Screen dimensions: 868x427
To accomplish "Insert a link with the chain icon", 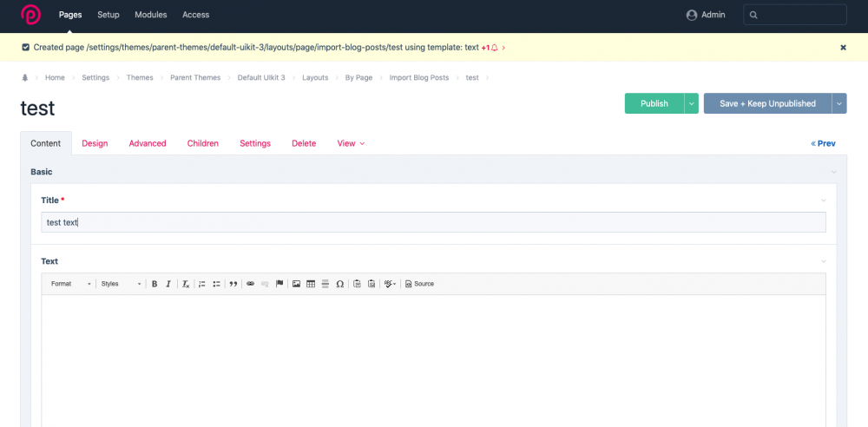I will tap(250, 284).
